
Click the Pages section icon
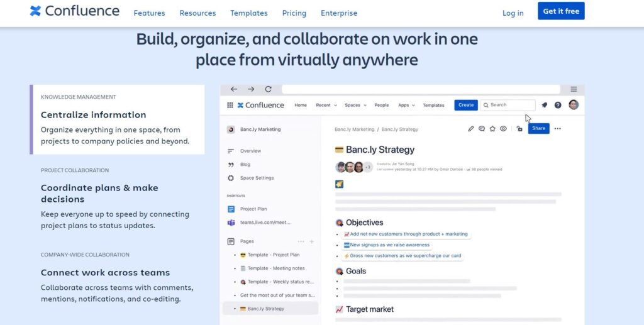(231, 241)
